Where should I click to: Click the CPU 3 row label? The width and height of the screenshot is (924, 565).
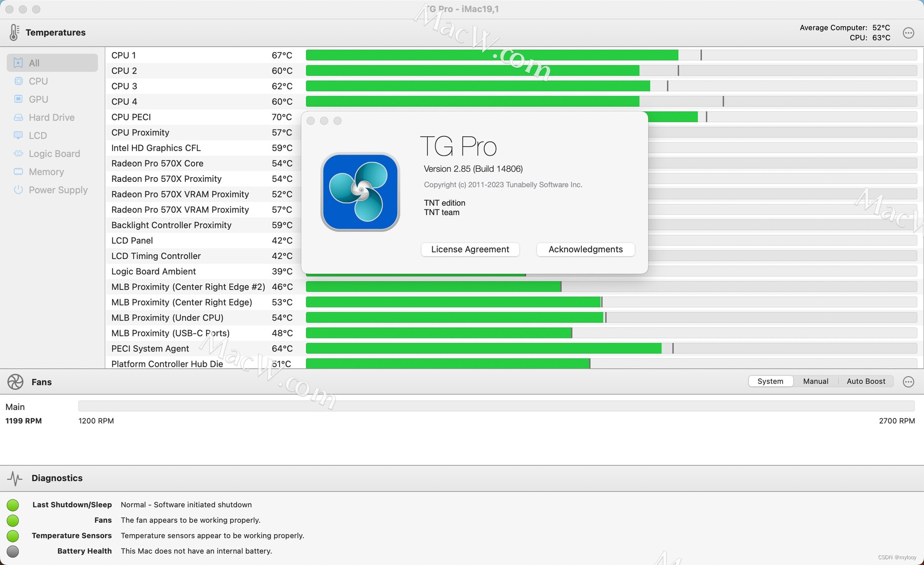124,86
